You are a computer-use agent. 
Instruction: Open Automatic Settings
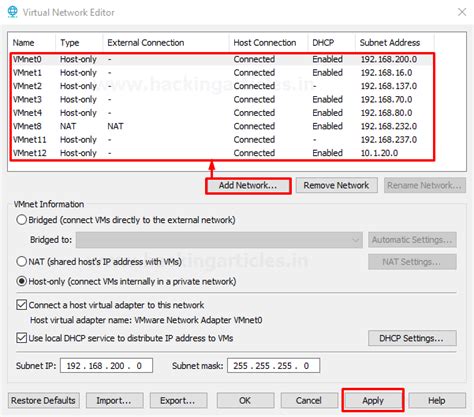(x=412, y=240)
